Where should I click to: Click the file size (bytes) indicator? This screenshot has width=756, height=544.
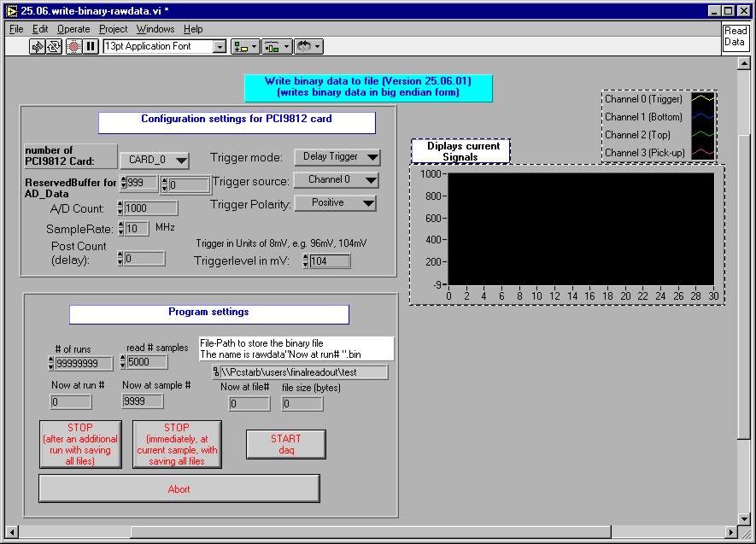click(302, 403)
